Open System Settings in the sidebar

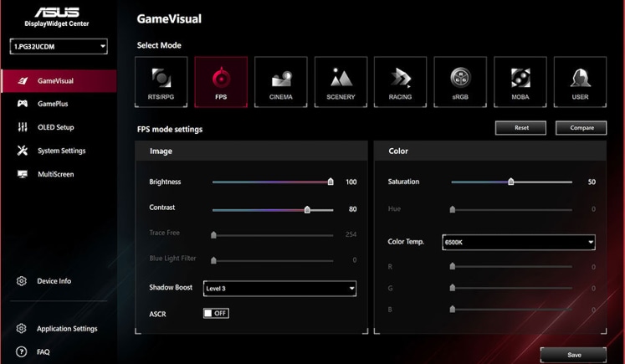[x=61, y=151]
